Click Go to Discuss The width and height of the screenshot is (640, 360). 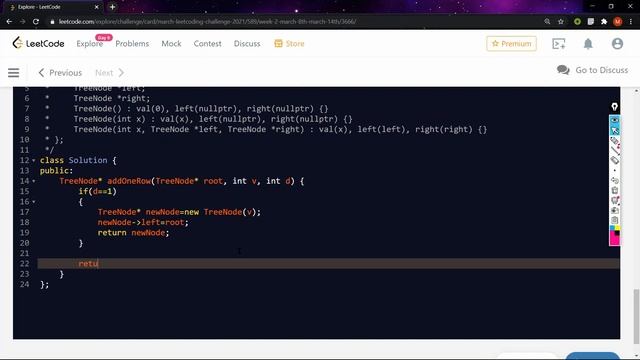point(601,70)
